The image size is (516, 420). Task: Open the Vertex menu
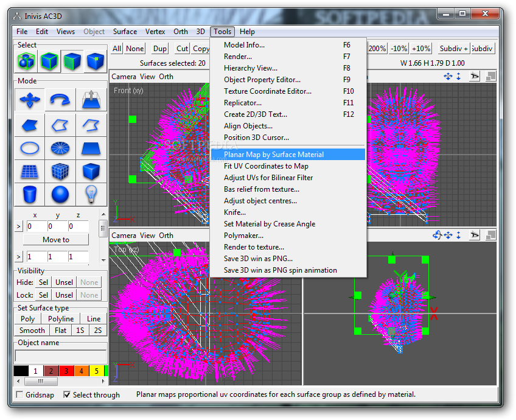coord(155,32)
